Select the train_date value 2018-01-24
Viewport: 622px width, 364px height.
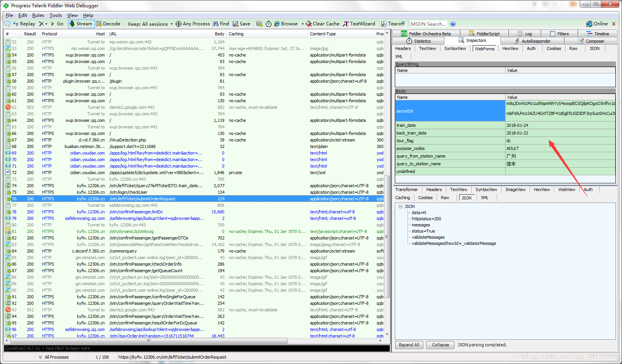(517, 125)
